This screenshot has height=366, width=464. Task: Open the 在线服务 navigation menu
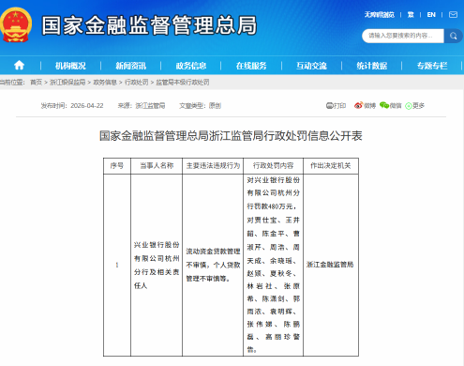point(251,66)
